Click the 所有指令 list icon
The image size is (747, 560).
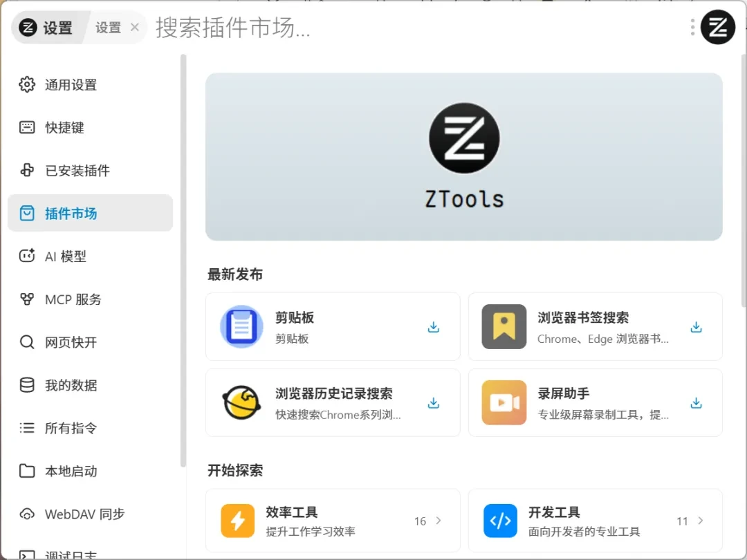click(x=27, y=428)
